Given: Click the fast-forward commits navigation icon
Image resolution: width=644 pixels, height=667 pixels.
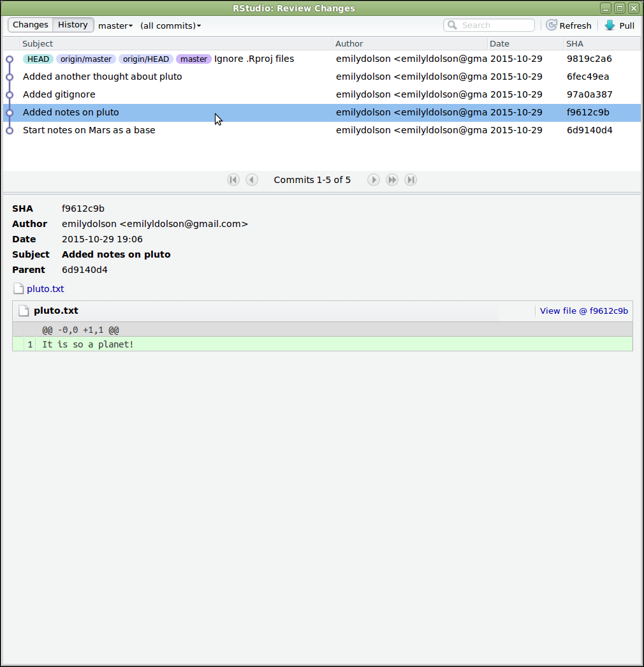Looking at the screenshot, I should [392, 180].
